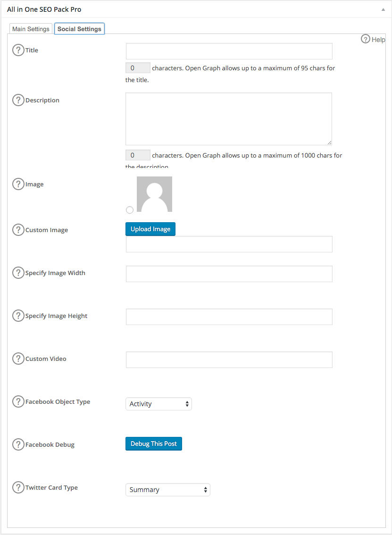Click help icon beside Twitter Card Type

tap(18, 487)
